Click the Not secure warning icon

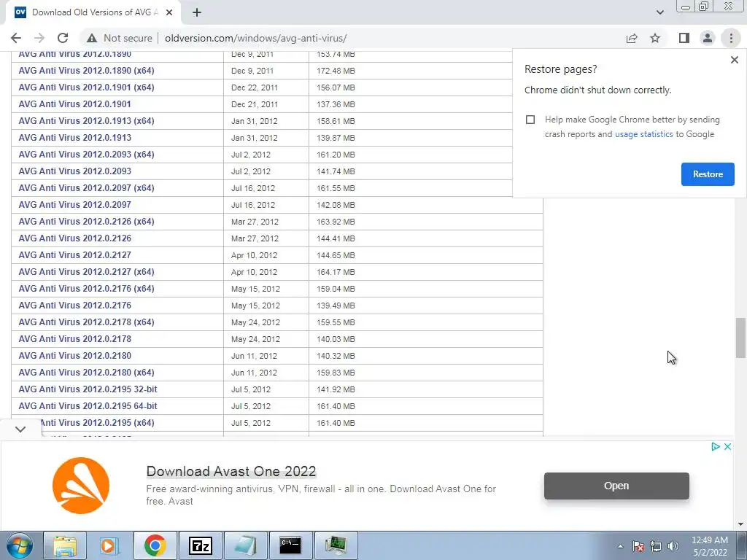pyautogui.click(x=92, y=38)
